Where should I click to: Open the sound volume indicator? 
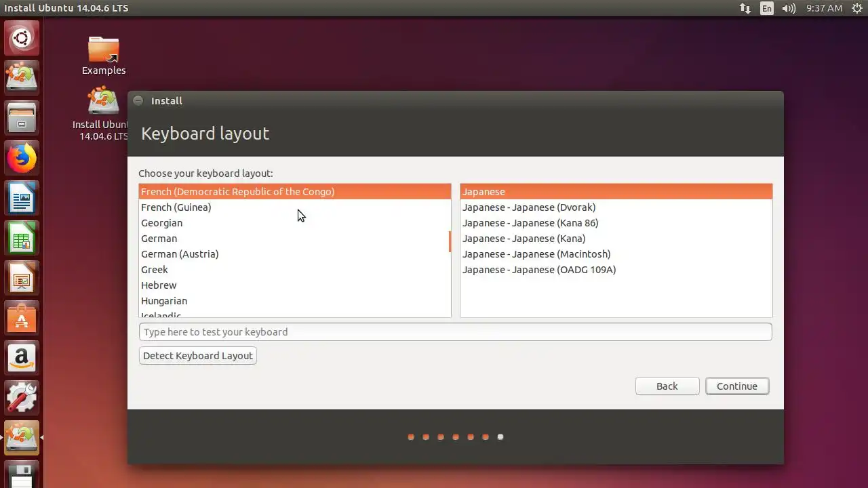tap(789, 8)
